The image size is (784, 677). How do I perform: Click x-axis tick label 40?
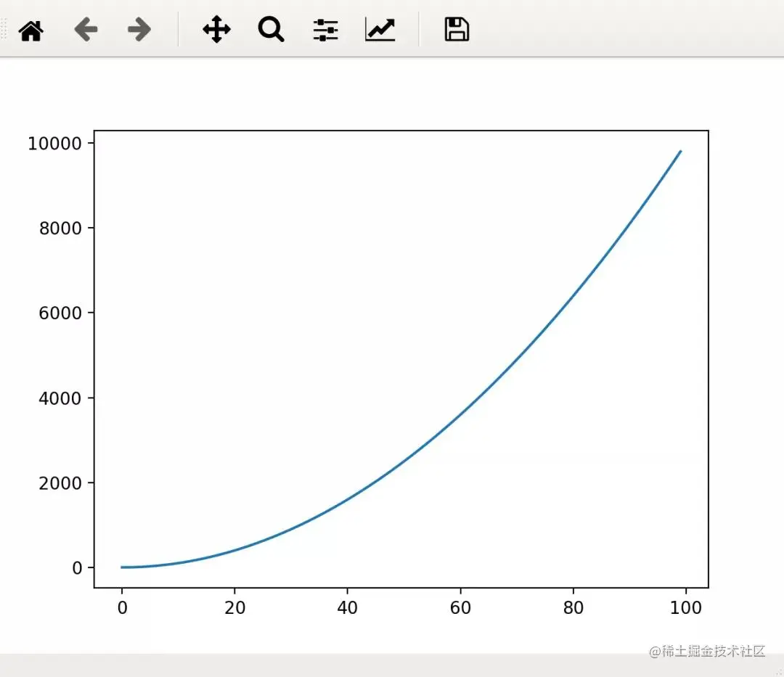click(x=347, y=608)
